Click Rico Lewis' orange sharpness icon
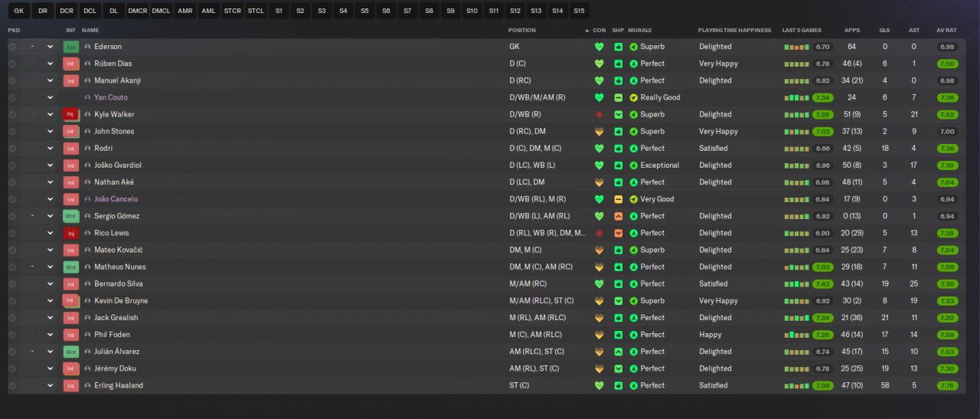The height and width of the screenshot is (419, 980). coord(619,233)
